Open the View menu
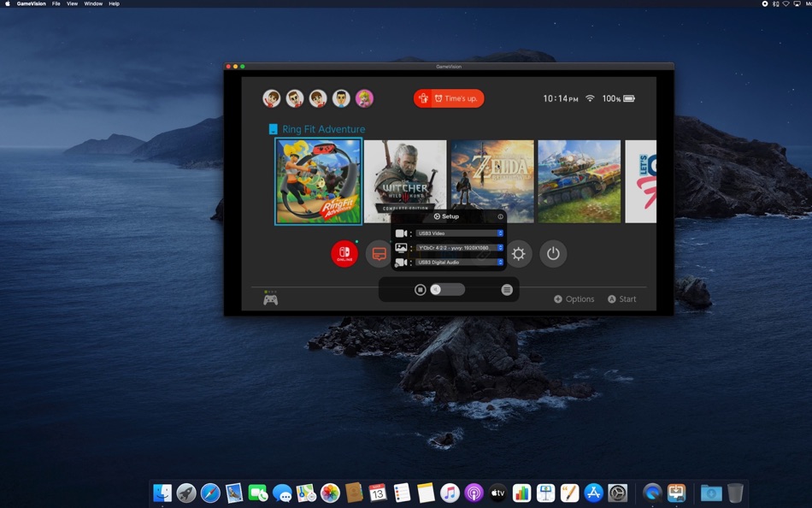Screen dimensions: 812x508 pyautogui.click(x=72, y=3)
